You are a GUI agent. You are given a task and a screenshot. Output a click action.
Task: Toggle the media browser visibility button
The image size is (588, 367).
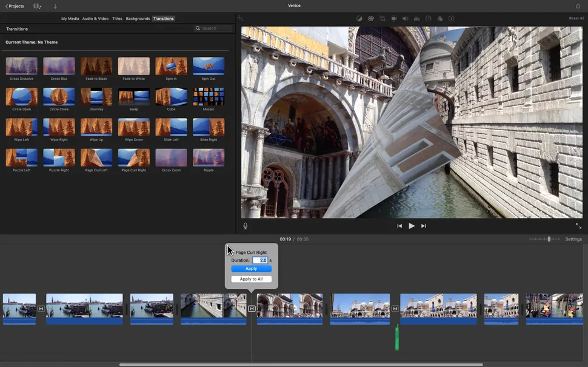(x=38, y=6)
